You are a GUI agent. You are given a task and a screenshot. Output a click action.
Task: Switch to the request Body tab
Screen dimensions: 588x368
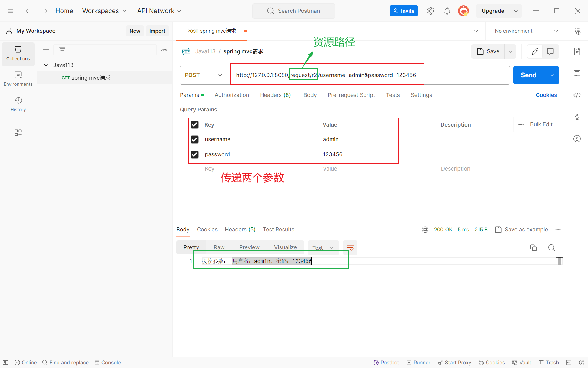point(310,95)
